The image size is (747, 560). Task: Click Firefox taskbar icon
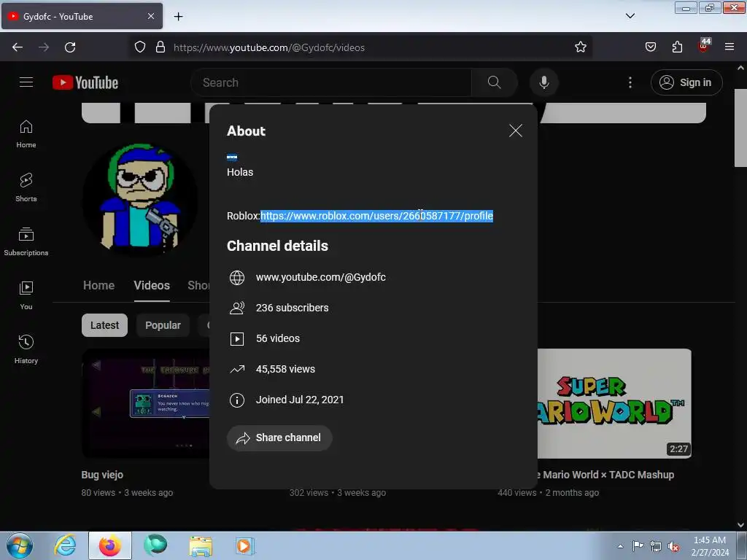click(109, 545)
